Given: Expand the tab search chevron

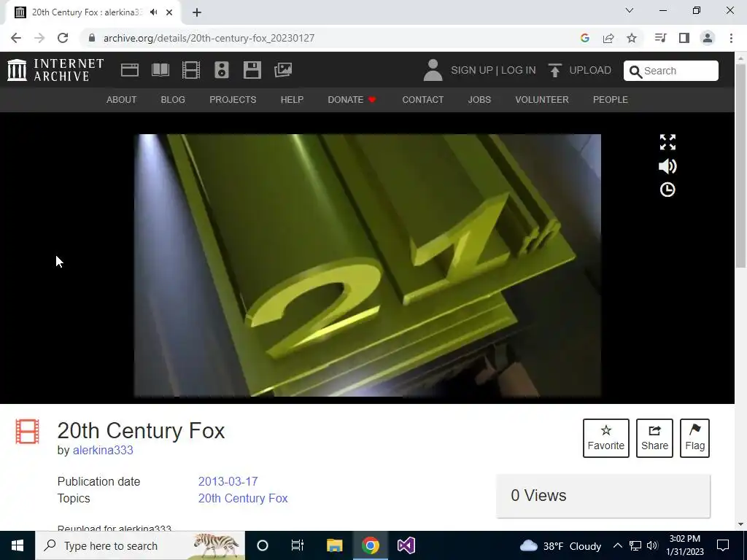Looking at the screenshot, I should pyautogui.click(x=630, y=10).
